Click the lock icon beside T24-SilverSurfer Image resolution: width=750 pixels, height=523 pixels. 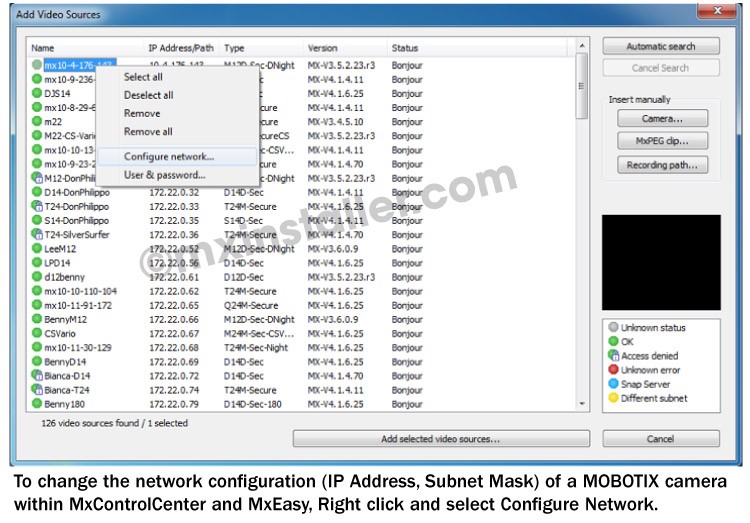(37, 234)
